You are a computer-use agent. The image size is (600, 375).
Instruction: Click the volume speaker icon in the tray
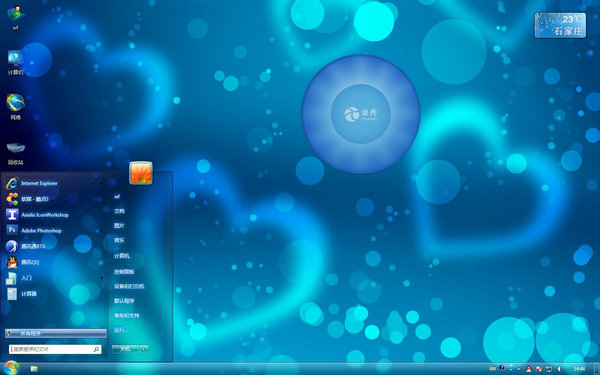pos(559,369)
